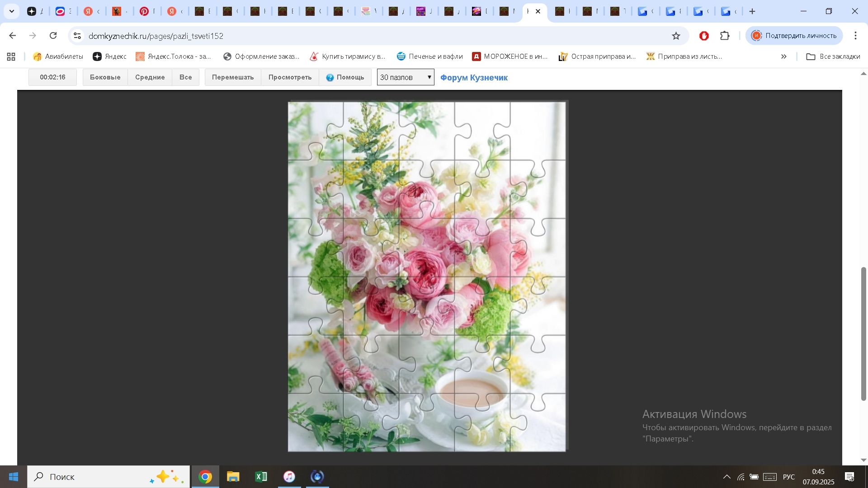Open the 30 пазлов piece count dropdown
The image size is (868, 488).
[x=406, y=77]
